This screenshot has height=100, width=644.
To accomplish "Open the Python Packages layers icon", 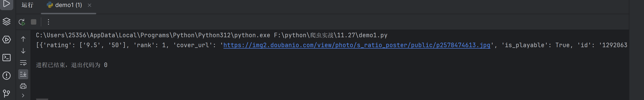I will 7,21.
